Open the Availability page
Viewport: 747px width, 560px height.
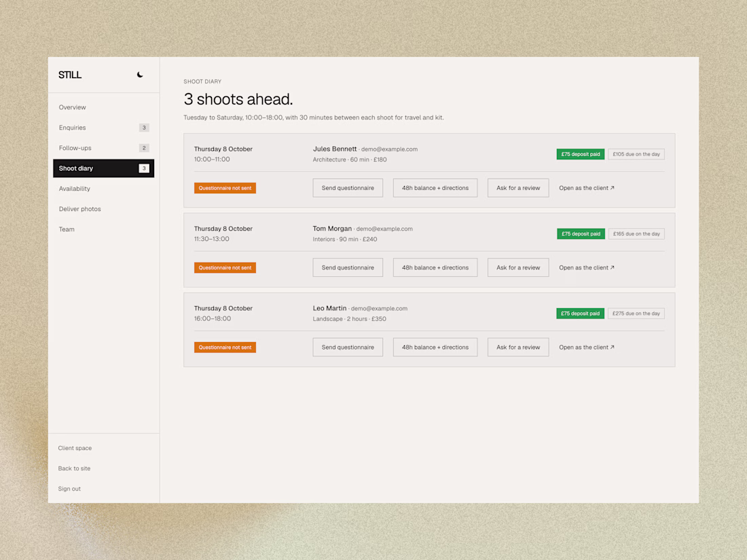[103, 189]
